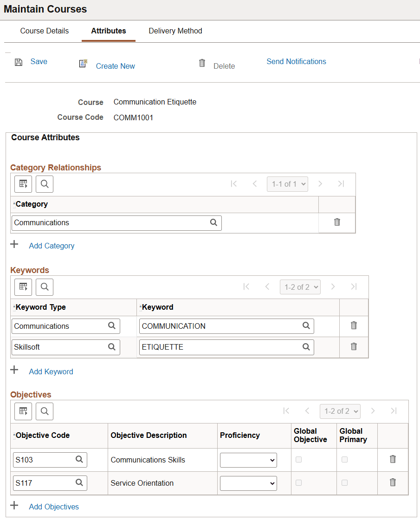Click the grid personalize icon in Keywords section
Screen dimensions: 420x521
23,287
